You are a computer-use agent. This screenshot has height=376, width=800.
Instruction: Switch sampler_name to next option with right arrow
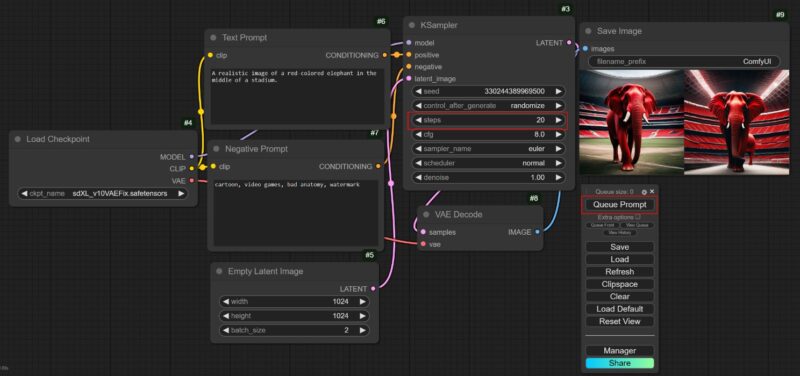point(559,149)
